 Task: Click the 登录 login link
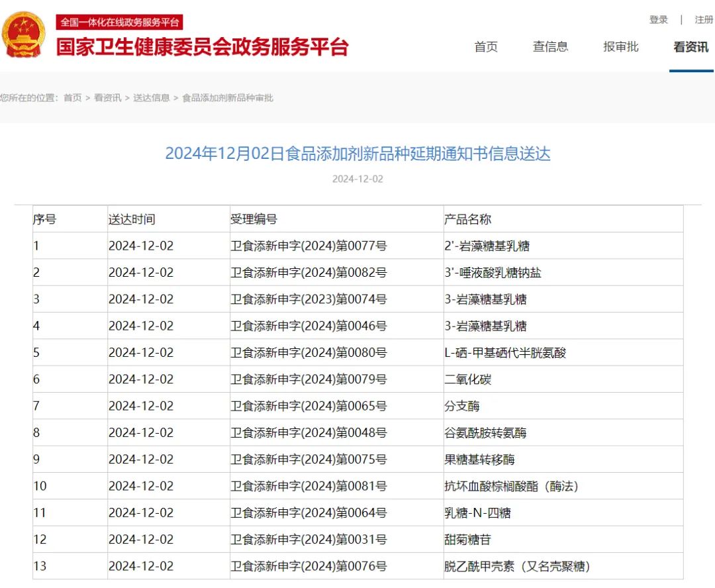coord(659,20)
